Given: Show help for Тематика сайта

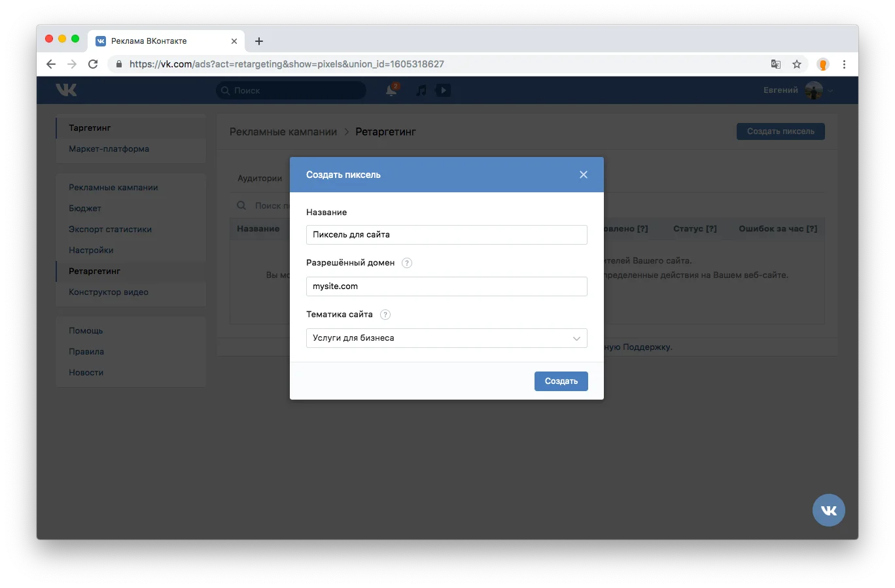Looking at the screenshot, I should [385, 315].
